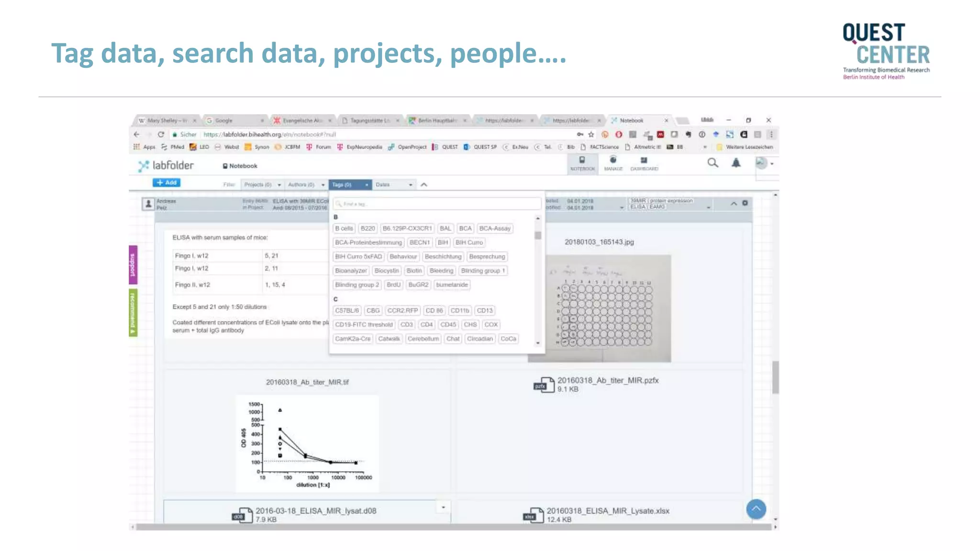
Task: Click the tag list scroll-down arrow
Action: tap(538, 343)
